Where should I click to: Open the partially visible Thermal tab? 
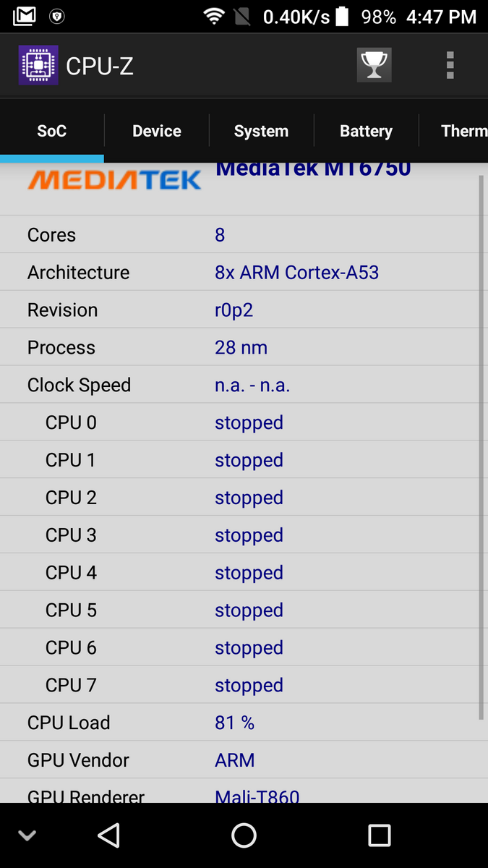point(463,131)
